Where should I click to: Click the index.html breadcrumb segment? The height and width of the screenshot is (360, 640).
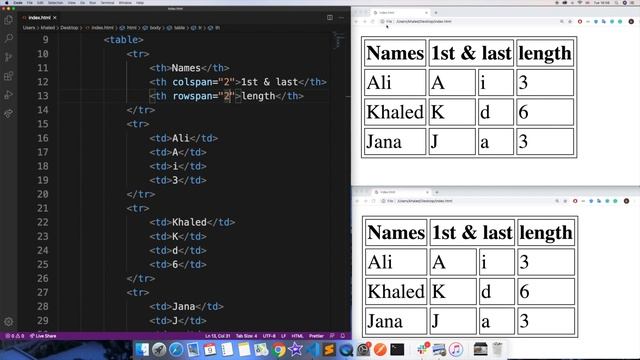click(102, 28)
